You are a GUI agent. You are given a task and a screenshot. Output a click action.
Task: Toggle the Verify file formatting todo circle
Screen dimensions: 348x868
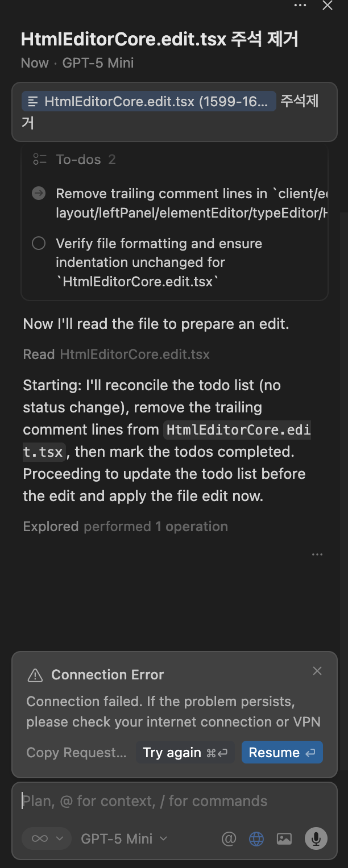pyautogui.click(x=39, y=244)
